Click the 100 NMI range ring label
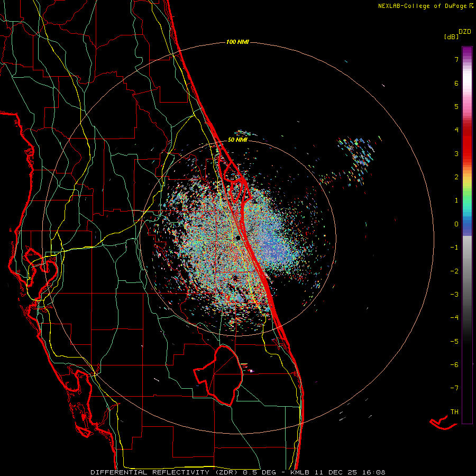476x476 pixels. pos(237,42)
